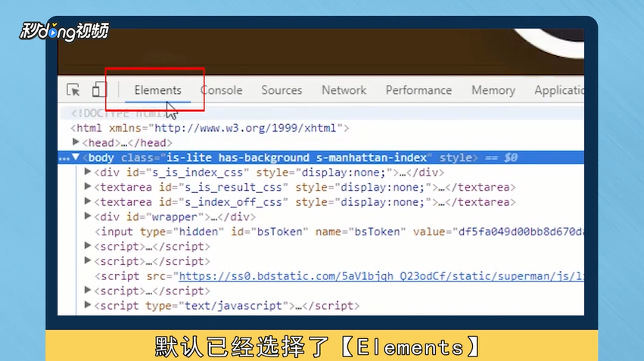Switch to the Elements tab
The image size is (644, 361).
(157, 90)
